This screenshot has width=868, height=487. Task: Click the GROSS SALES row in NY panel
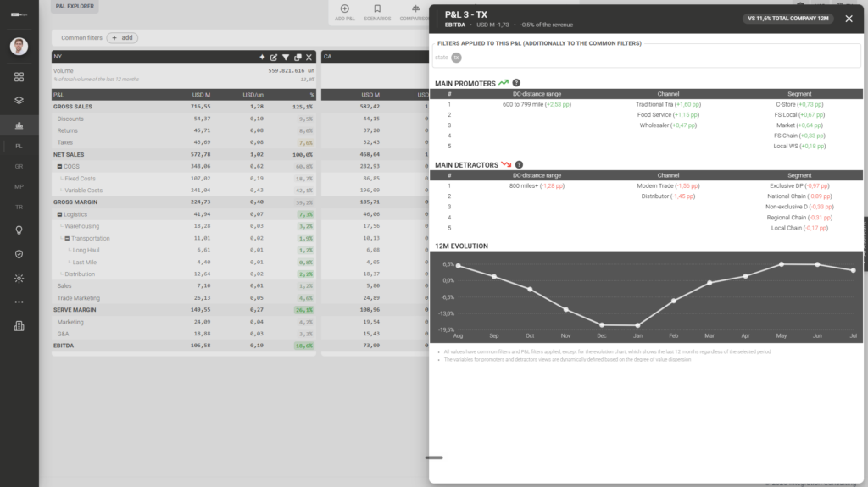pyautogui.click(x=184, y=107)
